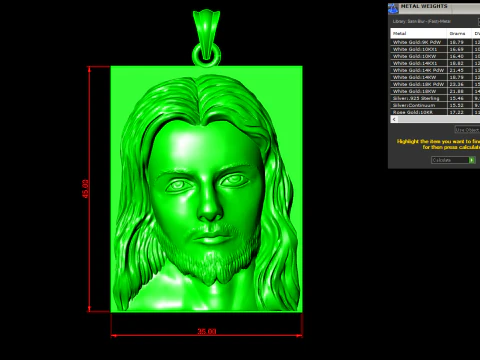
Task: Click the Metal column header
Action: tap(419, 33)
